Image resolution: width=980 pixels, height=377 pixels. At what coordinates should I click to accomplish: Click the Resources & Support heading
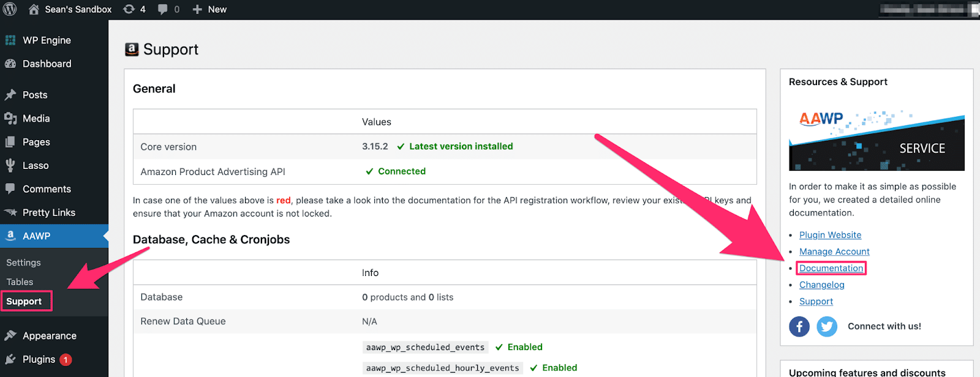[838, 82]
